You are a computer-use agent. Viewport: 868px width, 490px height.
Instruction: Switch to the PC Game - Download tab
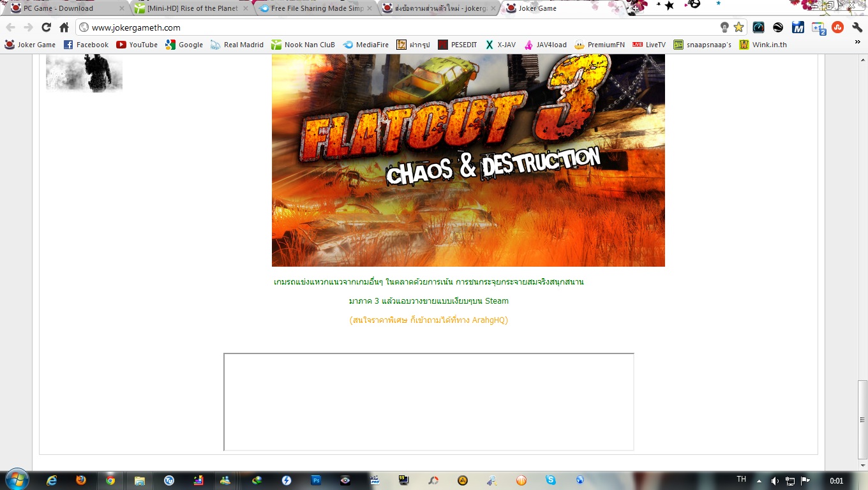[x=67, y=8]
